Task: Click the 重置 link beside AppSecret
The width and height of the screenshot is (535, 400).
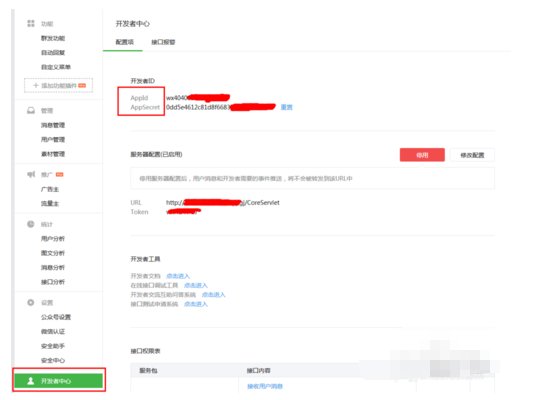Action: [x=287, y=107]
